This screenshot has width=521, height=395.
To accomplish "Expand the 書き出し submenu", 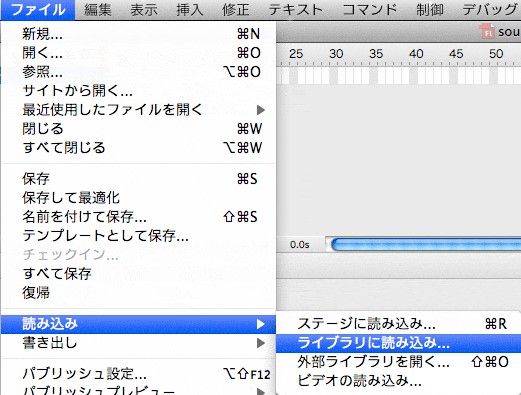I will tap(138, 343).
